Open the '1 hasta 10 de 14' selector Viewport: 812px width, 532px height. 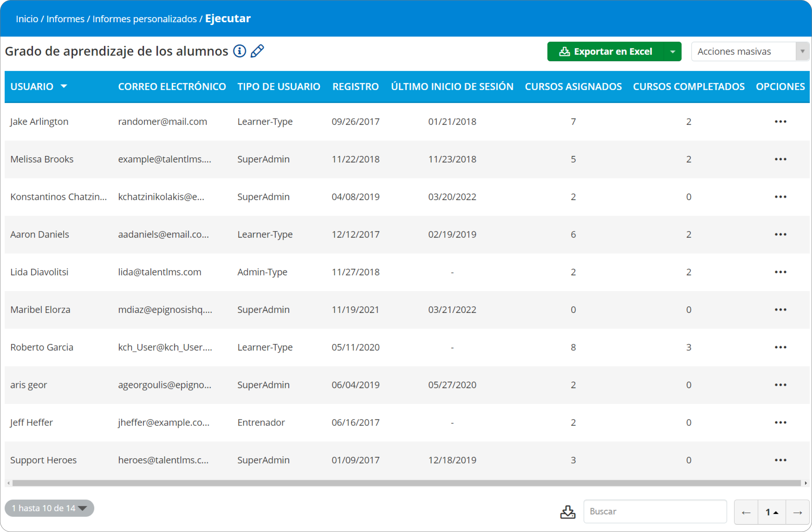49,508
